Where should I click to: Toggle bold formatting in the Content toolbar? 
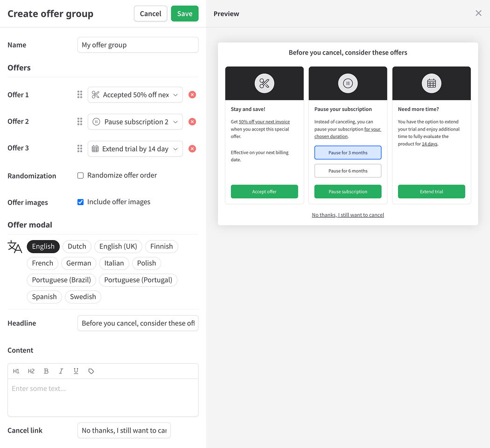46,371
